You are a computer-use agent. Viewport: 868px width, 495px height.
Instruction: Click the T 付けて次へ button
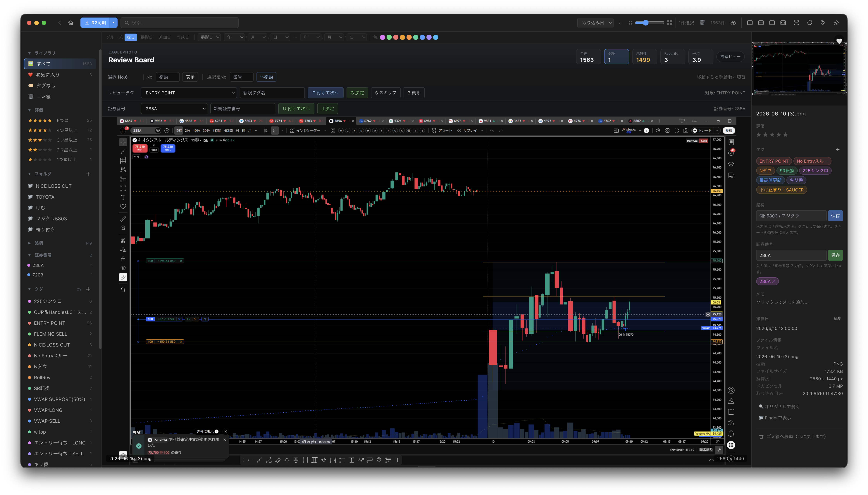point(325,93)
